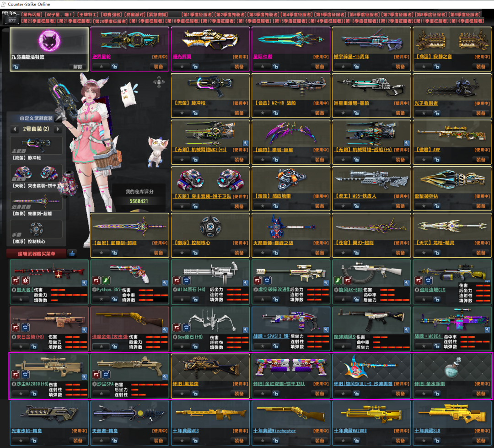Click 装备 button on 【天罚】龙枪-精灵
Screen dimensions: 494x448
click(481, 253)
